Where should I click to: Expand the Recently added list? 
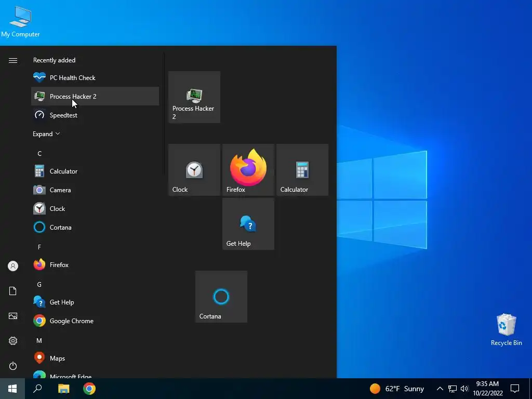coord(46,134)
